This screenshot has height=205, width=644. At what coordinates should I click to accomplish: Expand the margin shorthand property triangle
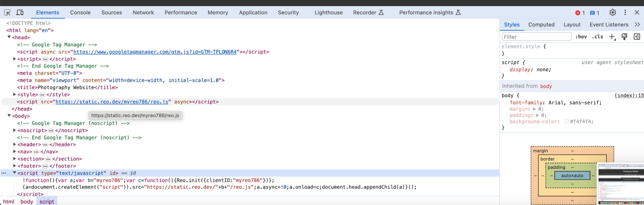point(534,109)
